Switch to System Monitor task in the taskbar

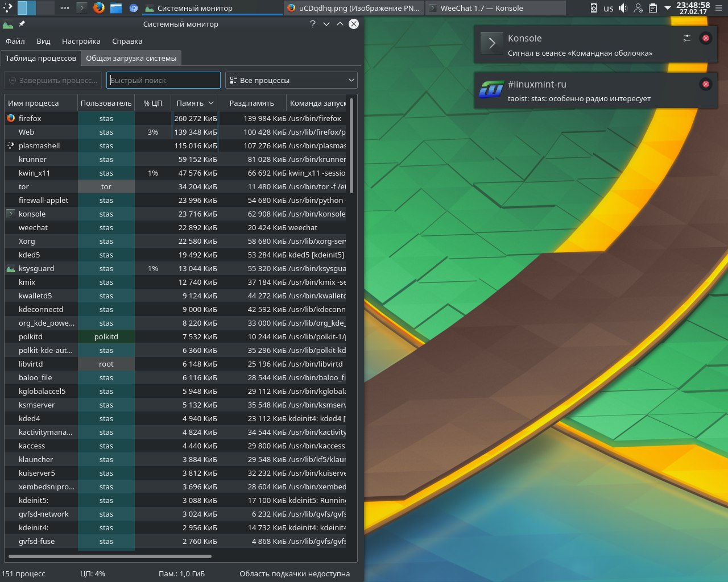(x=212, y=8)
